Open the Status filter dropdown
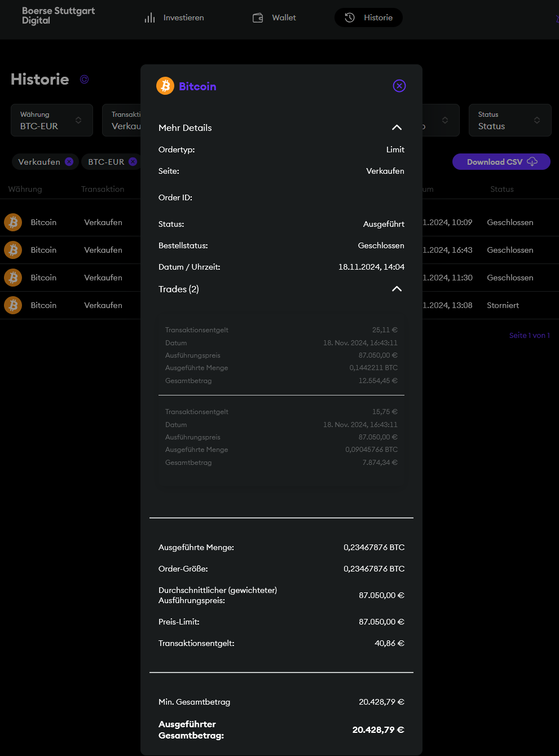Viewport: 559px width, 756px height. click(x=509, y=120)
